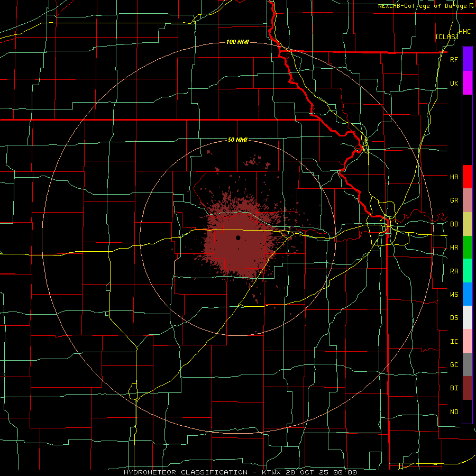Click the RF purple legend swatch
This screenshot has width=476, height=476.
(467, 59)
